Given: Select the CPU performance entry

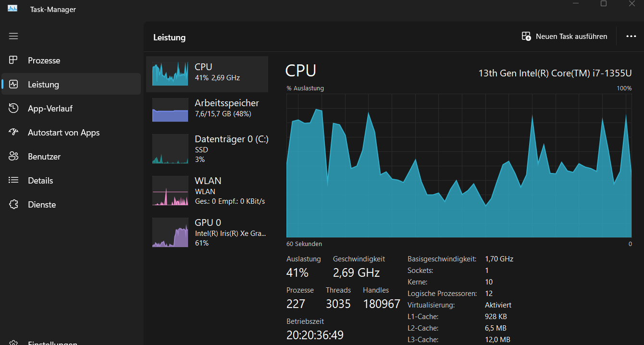Looking at the screenshot, I should pos(207,74).
